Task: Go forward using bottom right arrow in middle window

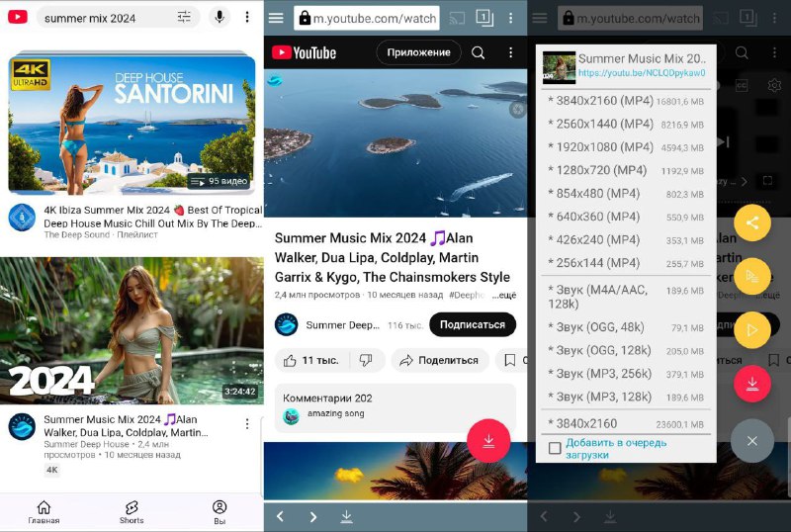Action: point(313,516)
